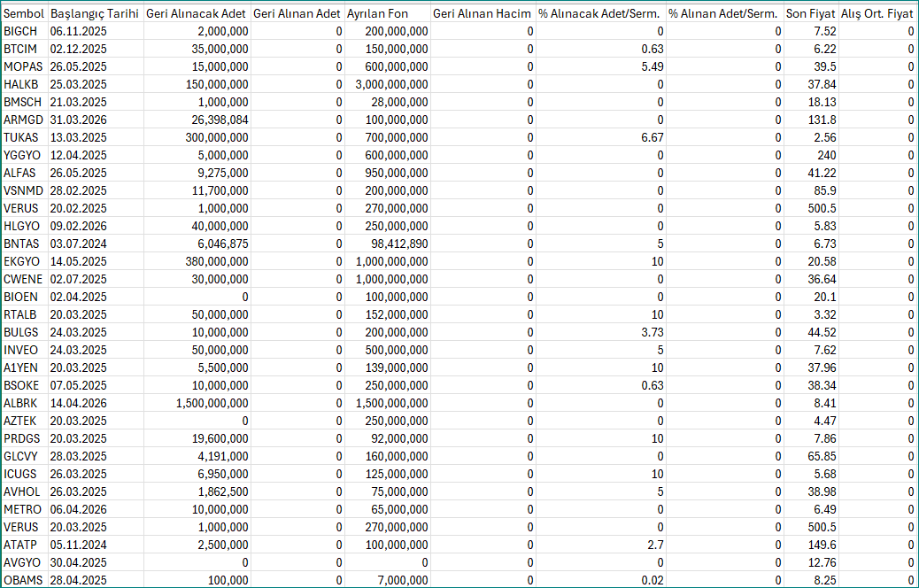
Task: Click the BSOKE symbol cell
Action: (x=24, y=386)
